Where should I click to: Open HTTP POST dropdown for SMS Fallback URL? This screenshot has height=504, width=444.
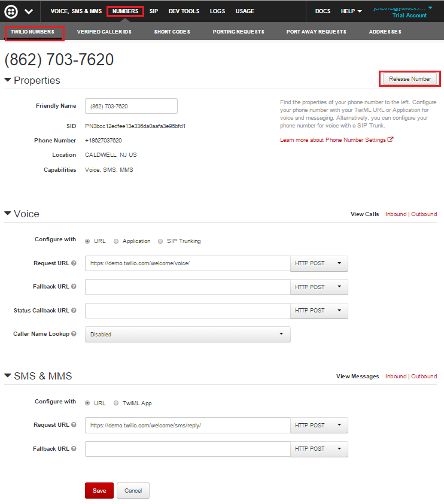click(x=319, y=449)
